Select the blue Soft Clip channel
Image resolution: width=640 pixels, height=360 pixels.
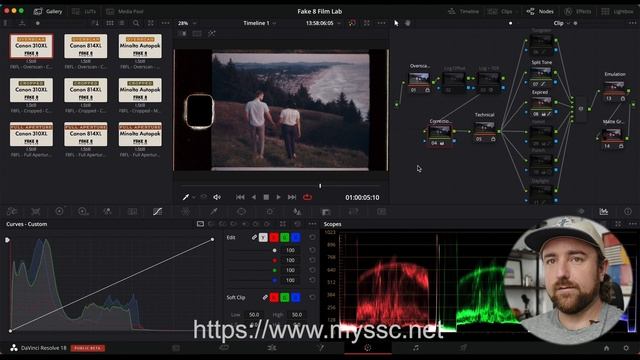pos(296,298)
